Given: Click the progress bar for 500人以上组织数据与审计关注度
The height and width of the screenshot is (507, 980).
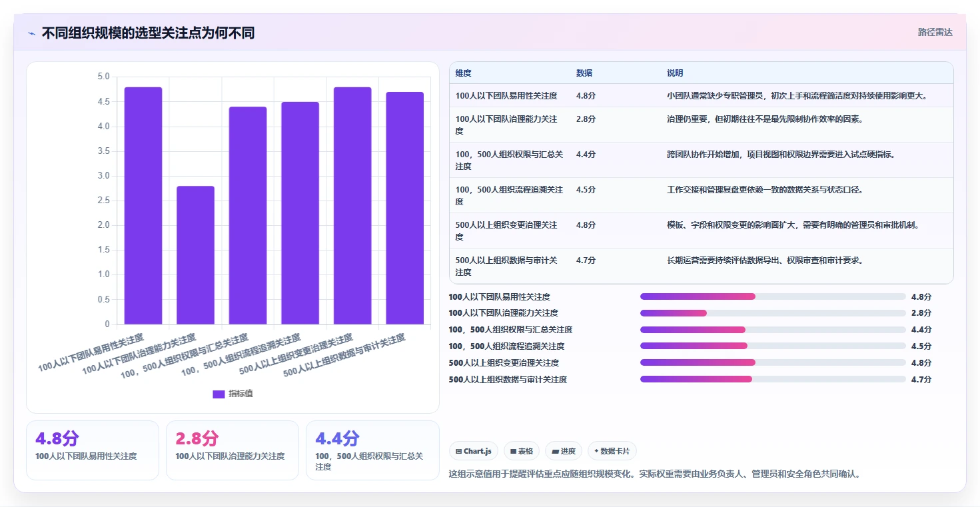Looking at the screenshot, I should coord(773,379).
